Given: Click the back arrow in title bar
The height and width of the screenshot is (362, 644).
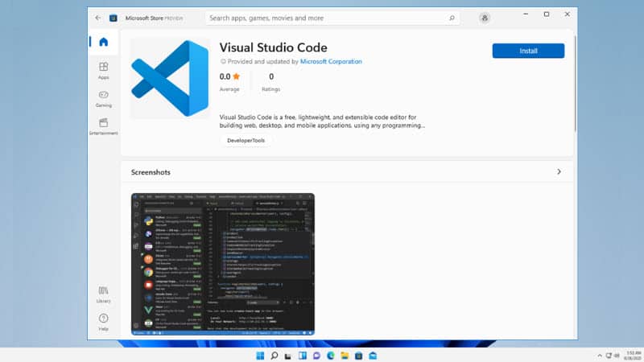Looking at the screenshot, I should click(97, 18).
